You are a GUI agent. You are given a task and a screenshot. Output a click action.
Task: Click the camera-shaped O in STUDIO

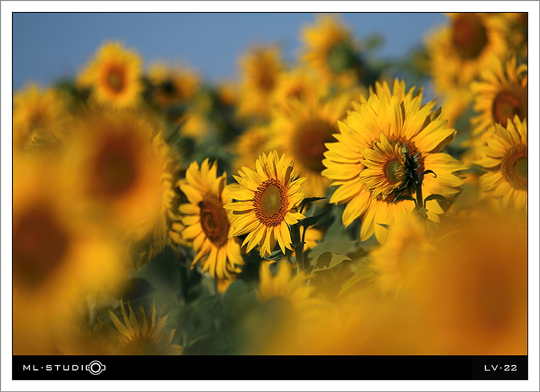[x=96, y=367]
